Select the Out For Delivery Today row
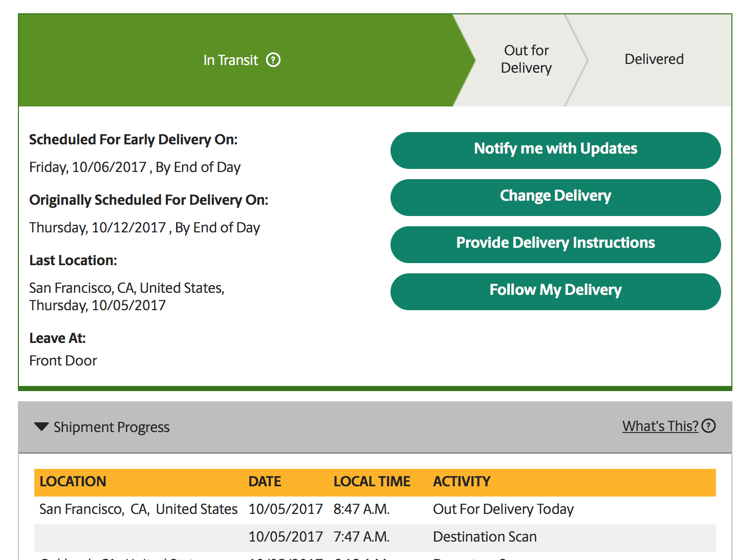737x560 pixels. click(x=375, y=509)
